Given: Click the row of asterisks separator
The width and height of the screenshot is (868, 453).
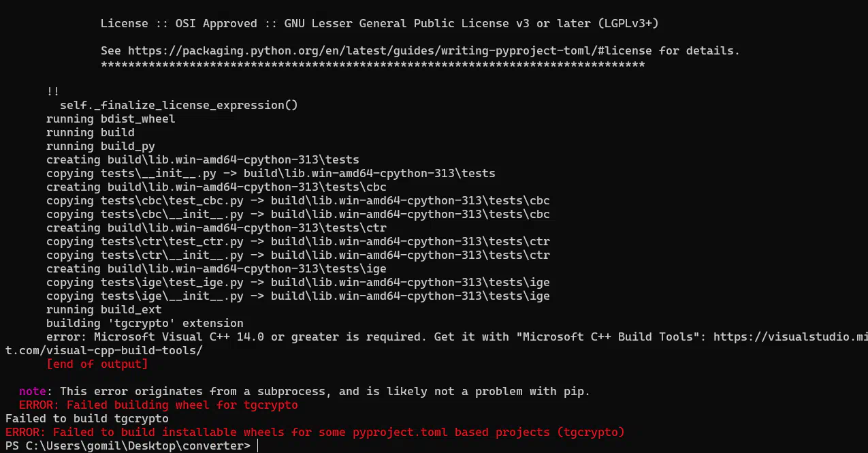Looking at the screenshot, I should click(372, 65).
